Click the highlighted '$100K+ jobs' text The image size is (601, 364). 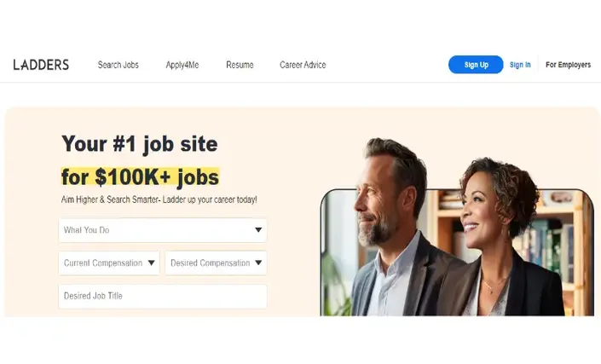click(x=157, y=177)
